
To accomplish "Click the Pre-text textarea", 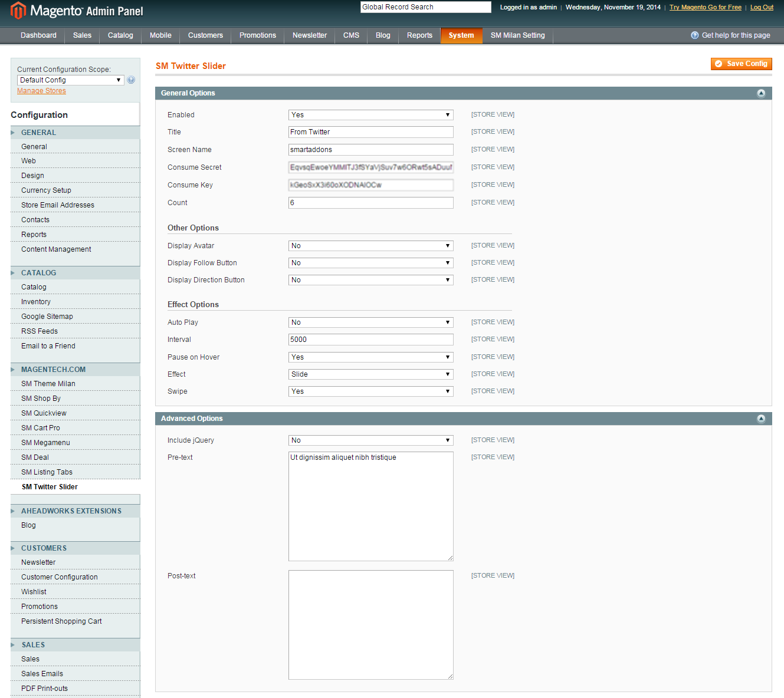I will point(371,506).
